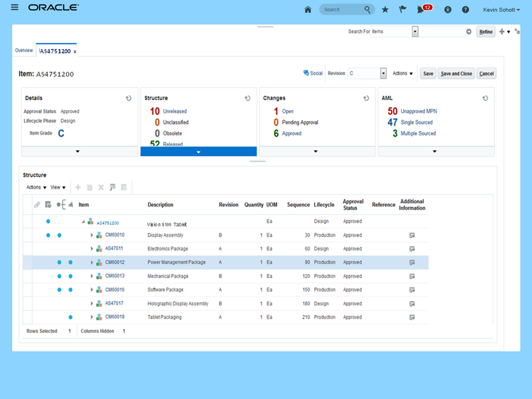Expand the Changes tile arrow
The height and width of the screenshot is (399, 532).
[x=315, y=151]
